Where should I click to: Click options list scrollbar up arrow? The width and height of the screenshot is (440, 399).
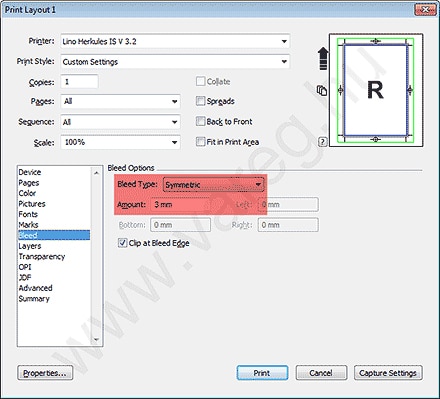(96, 173)
